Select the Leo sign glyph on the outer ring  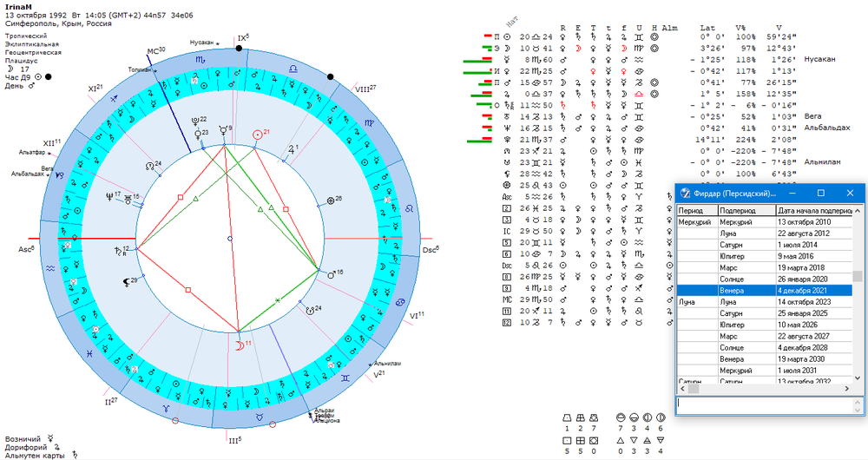[x=409, y=209]
